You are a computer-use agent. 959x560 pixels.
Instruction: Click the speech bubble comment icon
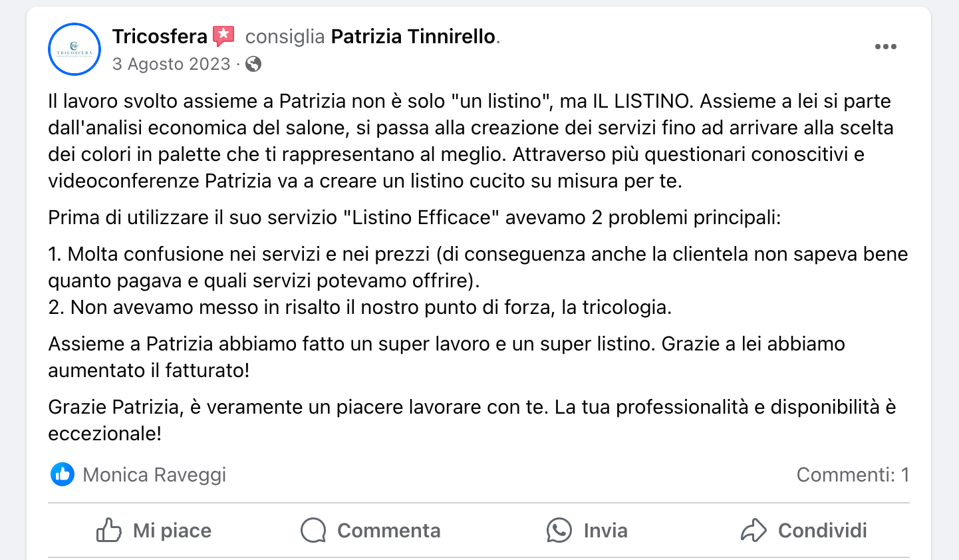[313, 531]
